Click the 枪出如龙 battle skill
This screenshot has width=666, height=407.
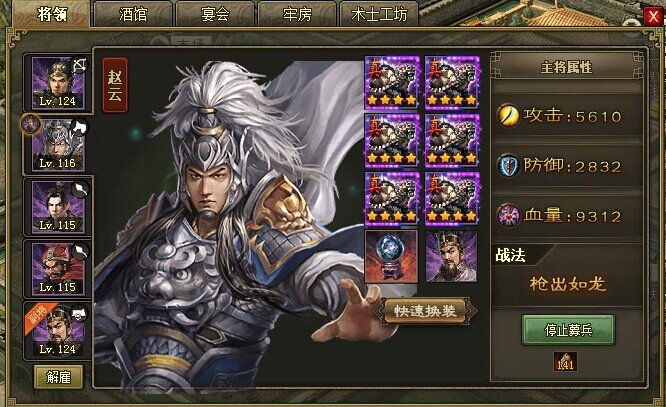coord(567,284)
